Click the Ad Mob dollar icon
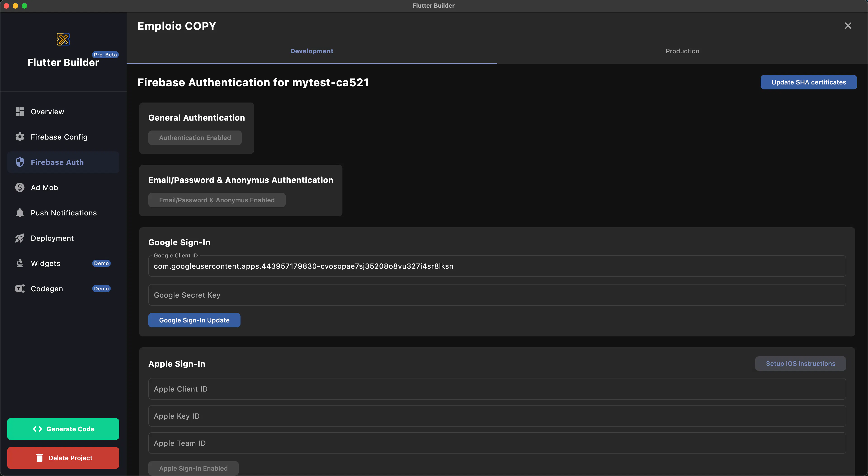868x476 pixels. [20, 187]
